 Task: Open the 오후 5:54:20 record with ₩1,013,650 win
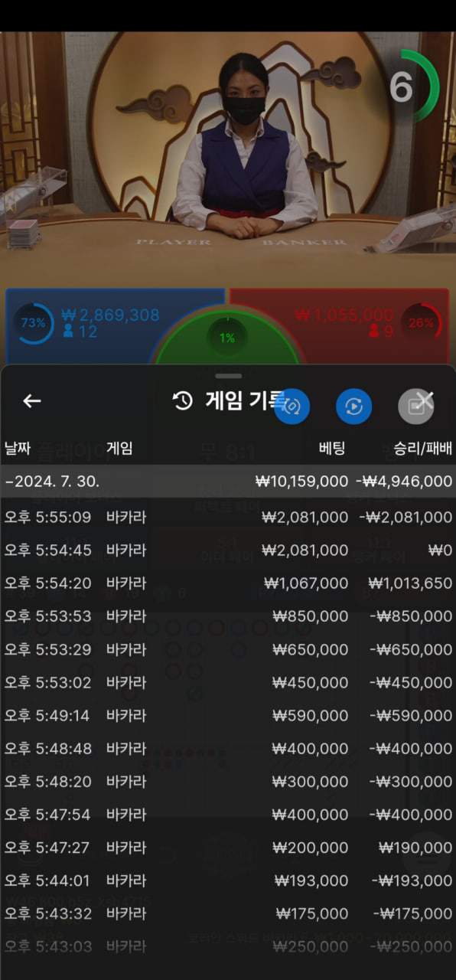[228, 583]
